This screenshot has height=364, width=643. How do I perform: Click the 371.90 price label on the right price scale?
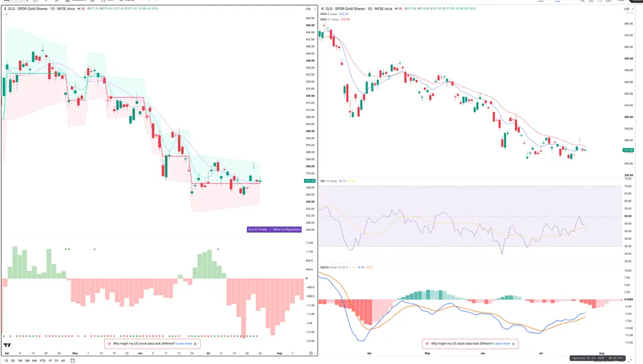click(629, 150)
